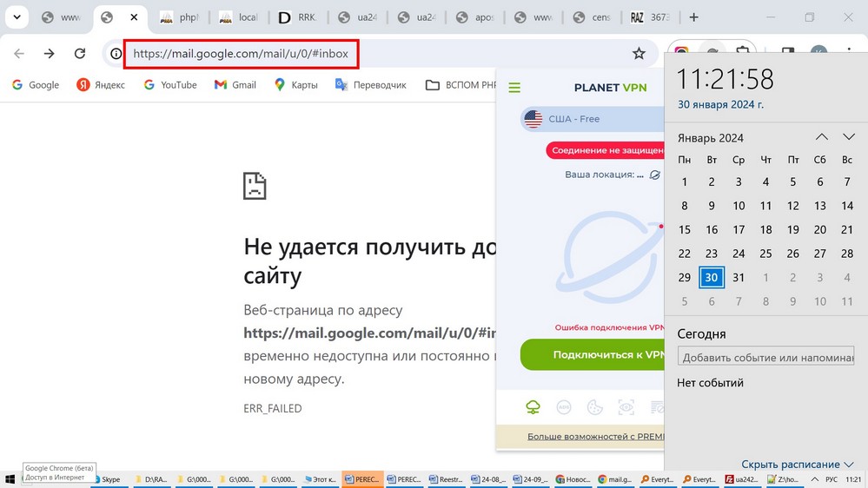868x488 pixels.
Task: Open the tab search dropdown arrow
Action: [x=17, y=17]
